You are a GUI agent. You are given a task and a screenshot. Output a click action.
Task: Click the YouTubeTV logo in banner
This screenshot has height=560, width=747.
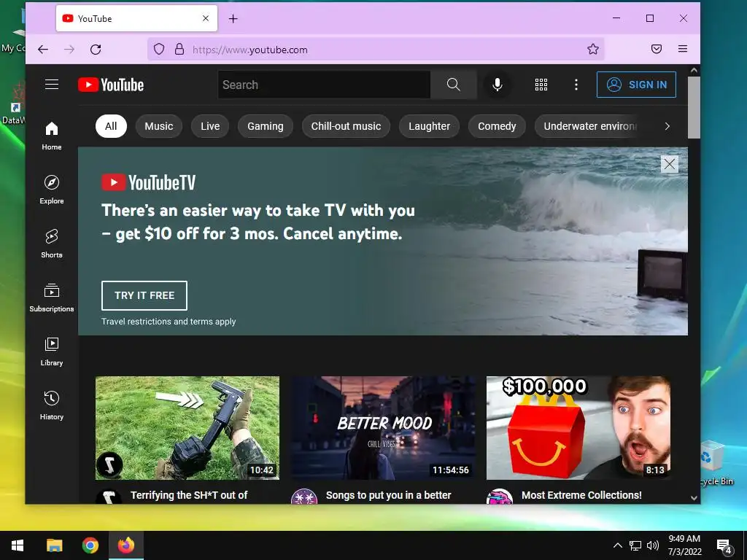pyautogui.click(x=149, y=182)
